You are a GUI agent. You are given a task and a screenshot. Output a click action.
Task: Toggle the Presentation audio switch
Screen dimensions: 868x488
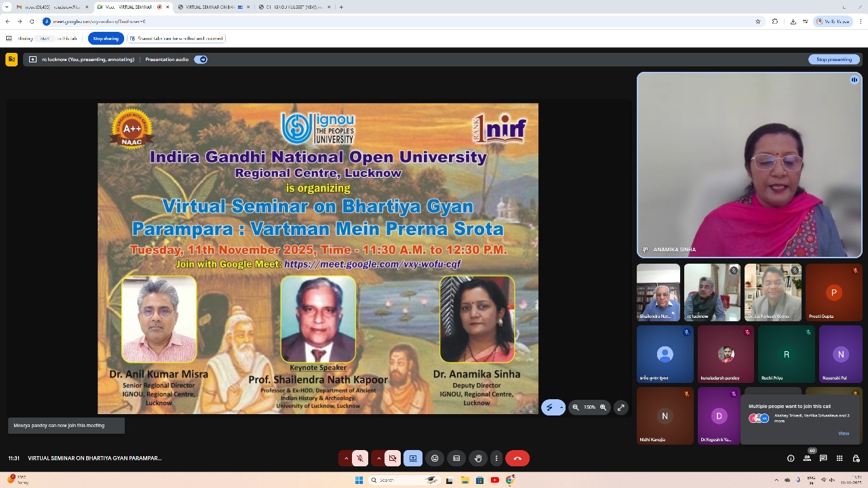tap(201, 60)
